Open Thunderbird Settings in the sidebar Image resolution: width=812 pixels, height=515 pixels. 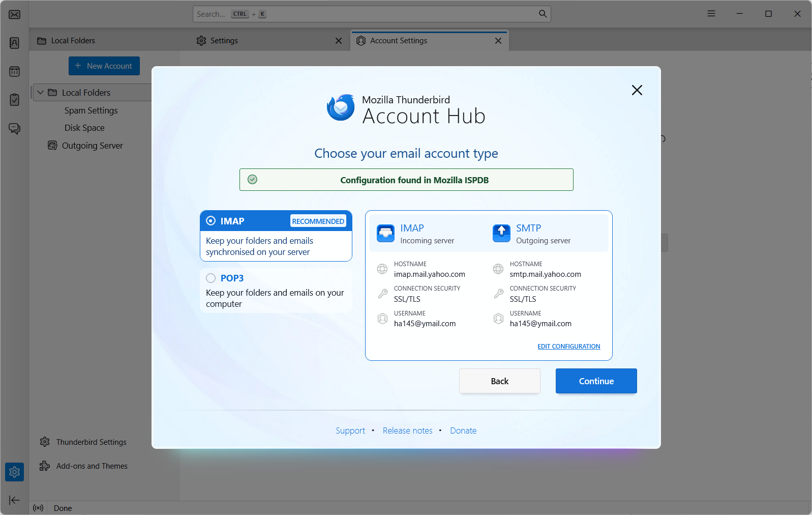click(84, 442)
